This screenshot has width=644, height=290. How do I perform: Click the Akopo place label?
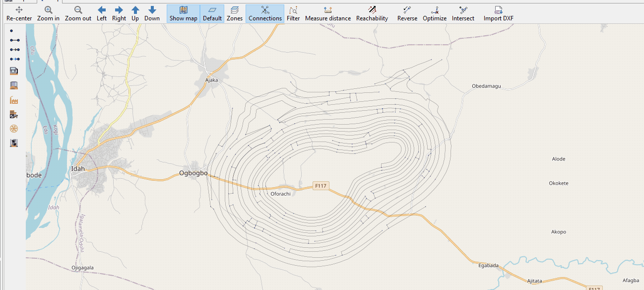[x=559, y=232]
